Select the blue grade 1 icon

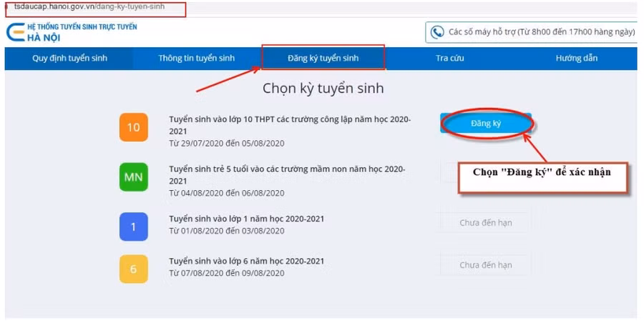tap(134, 227)
